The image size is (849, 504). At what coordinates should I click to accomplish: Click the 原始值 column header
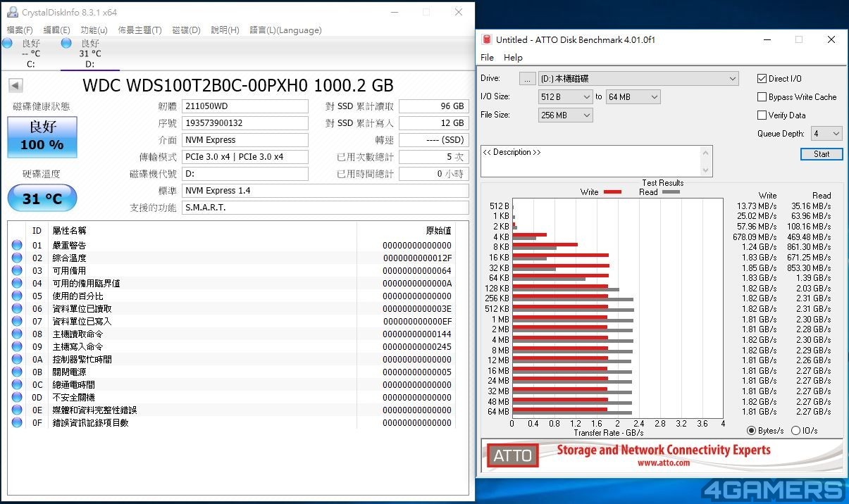pyautogui.click(x=438, y=230)
